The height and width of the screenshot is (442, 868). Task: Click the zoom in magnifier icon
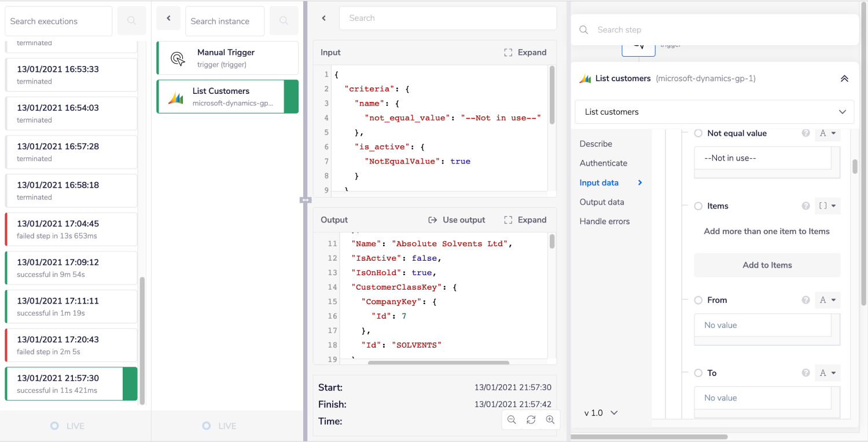pos(550,420)
